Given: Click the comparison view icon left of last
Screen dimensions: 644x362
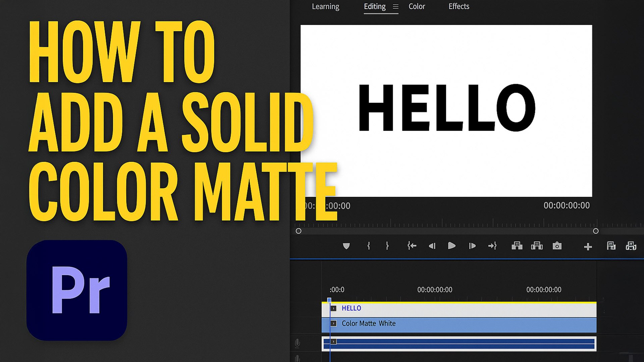Looking at the screenshot, I should pyautogui.click(x=611, y=246).
